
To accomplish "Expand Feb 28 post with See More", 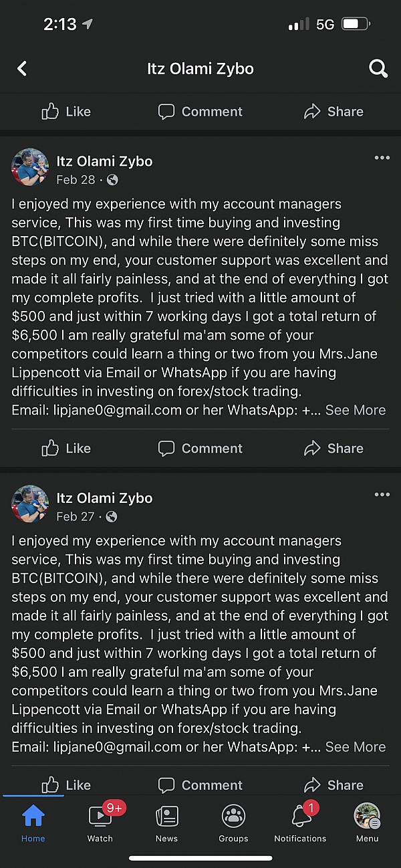I will click(x=355, y=410).
